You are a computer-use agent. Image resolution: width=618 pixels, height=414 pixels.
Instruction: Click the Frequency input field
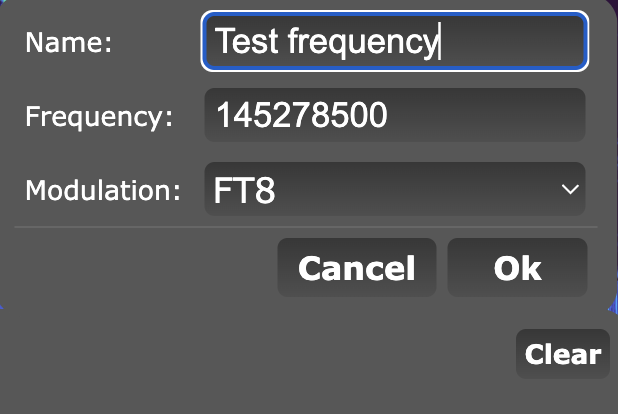(394, 116)
